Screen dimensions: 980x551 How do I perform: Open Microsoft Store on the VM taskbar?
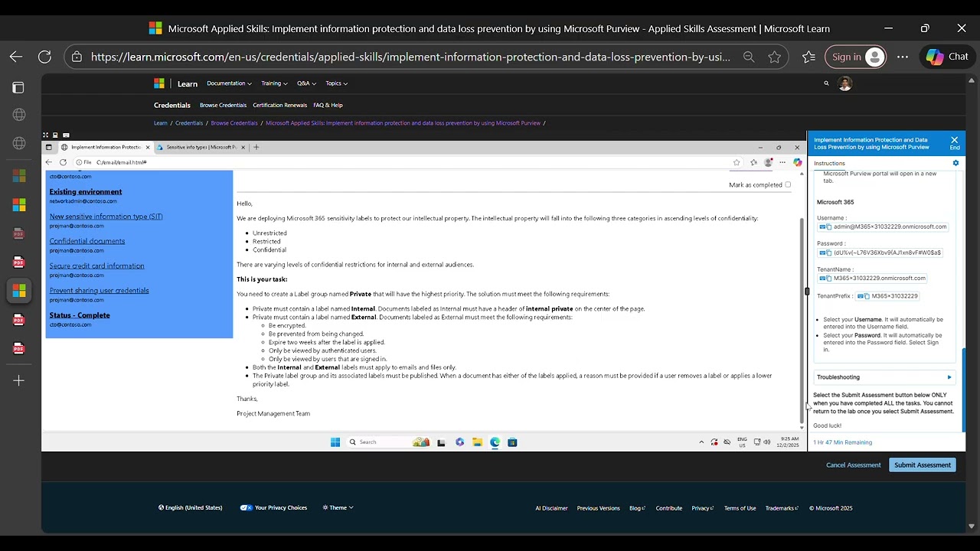(x=512, y=442)
